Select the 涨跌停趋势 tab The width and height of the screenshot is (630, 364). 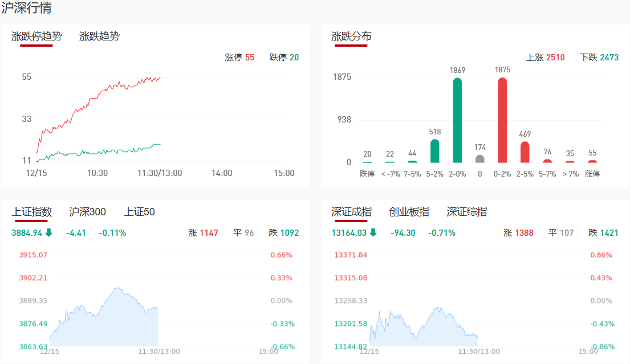point(36,36)
